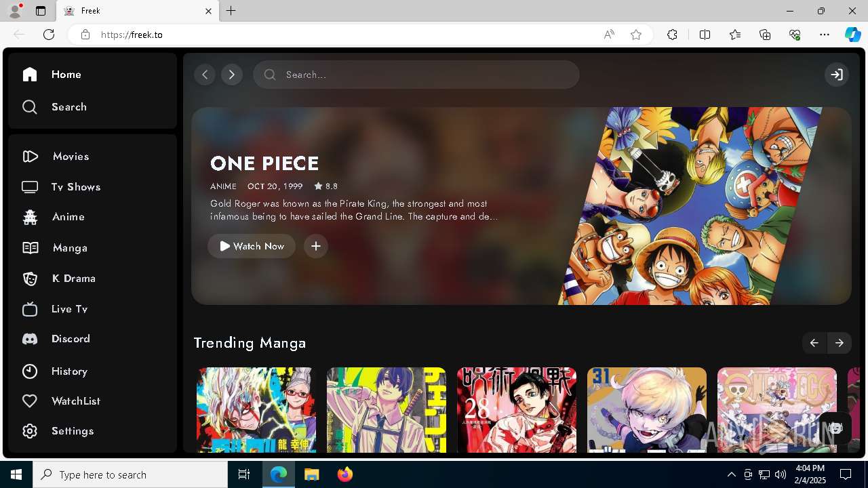Viewport: 868px width, 488px height.
Task: Refresh the page
Action: tap(49, 35)
